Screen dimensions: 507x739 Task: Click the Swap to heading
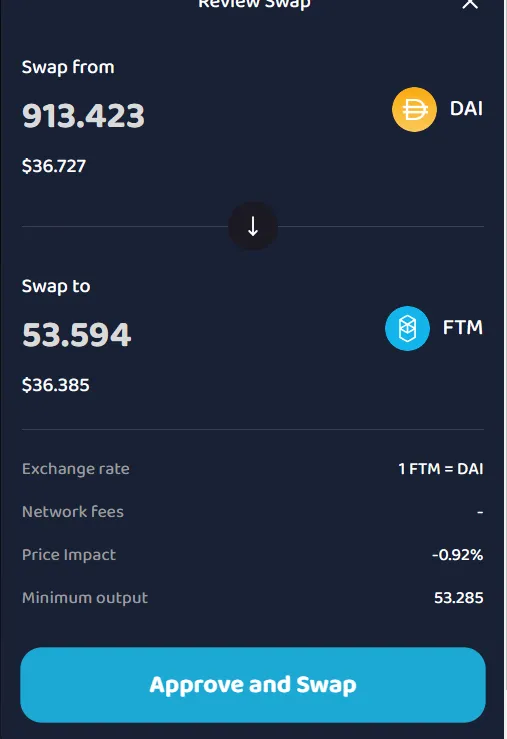pos(56,286)
